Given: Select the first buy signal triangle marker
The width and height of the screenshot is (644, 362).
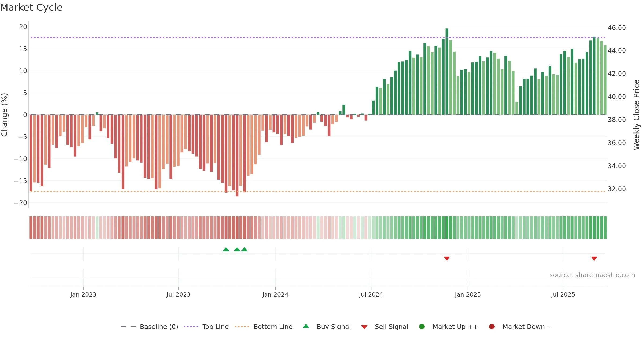Looking at the screenshot, I should (x=226, y=249).
